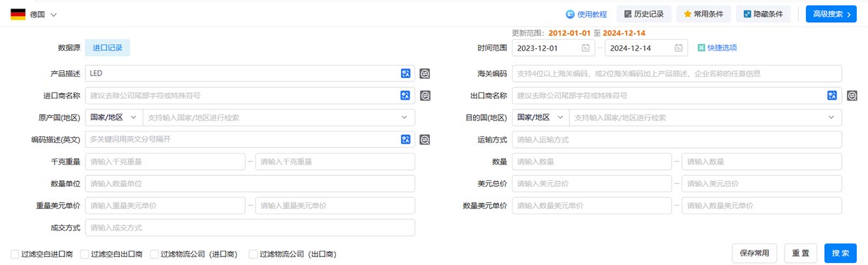Viewport: 868px width, 265px height.
Task: Click the 重量美元单价 minimum input
Action: tap(165, 206)
